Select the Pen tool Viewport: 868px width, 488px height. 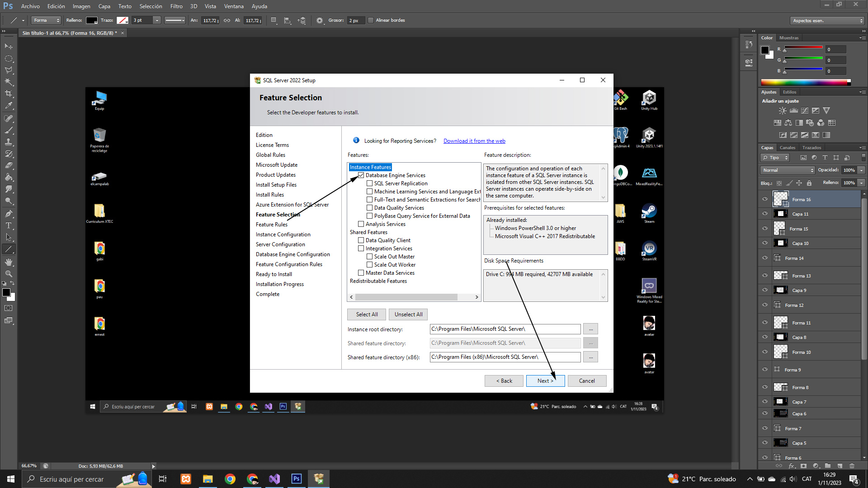point(9,213)
